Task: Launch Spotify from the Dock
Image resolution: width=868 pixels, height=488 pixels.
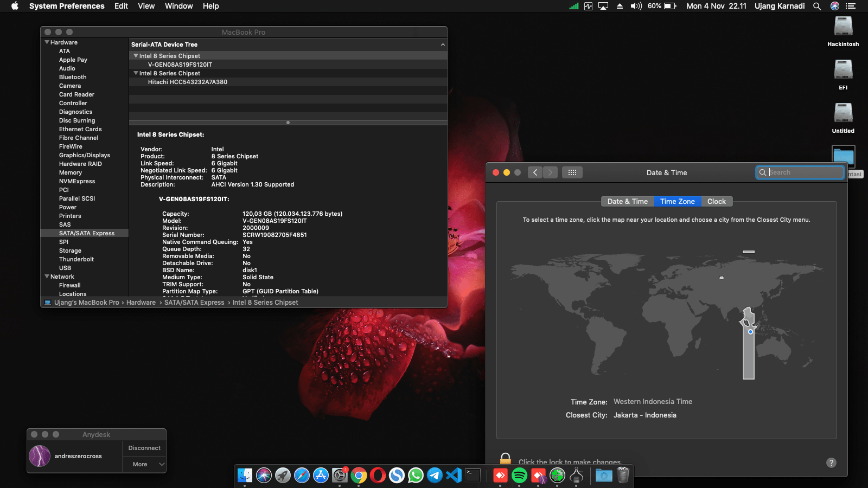Action: click(x=518, y=476)
